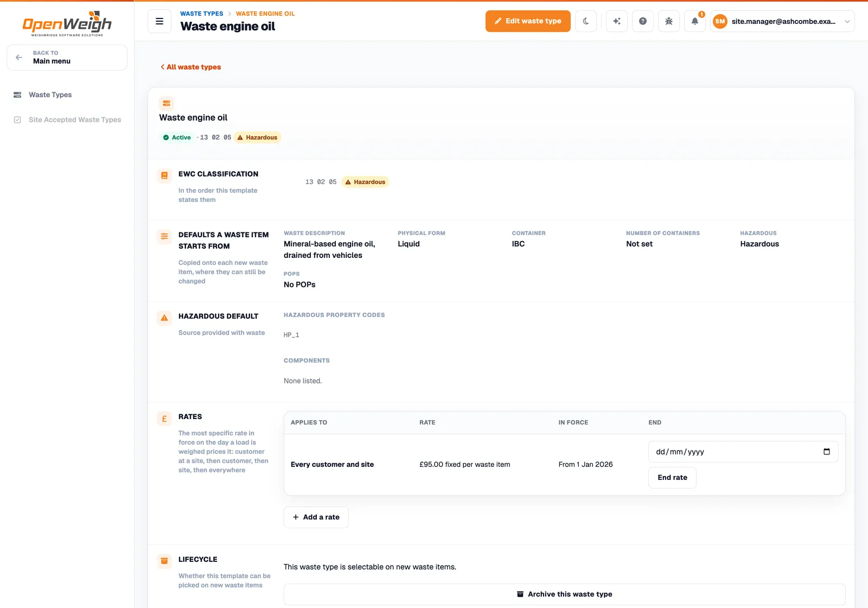Click the header Hazardous badge

pyautogui.click(x=257, y=137)
